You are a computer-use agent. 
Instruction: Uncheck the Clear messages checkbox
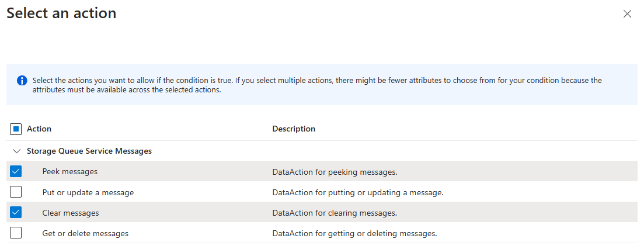click(16, 213)
